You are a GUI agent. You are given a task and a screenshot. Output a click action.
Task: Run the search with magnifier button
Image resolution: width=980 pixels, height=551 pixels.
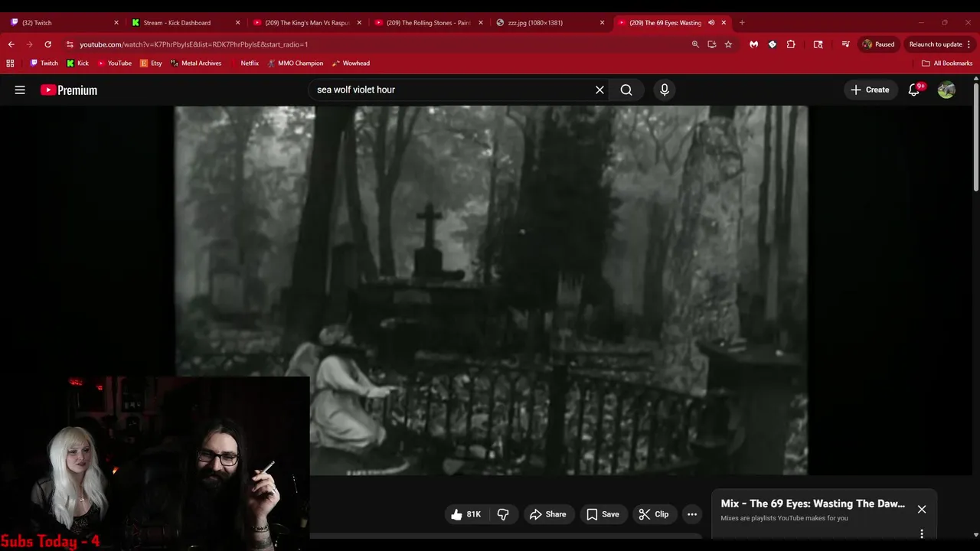tap(626, 90)
